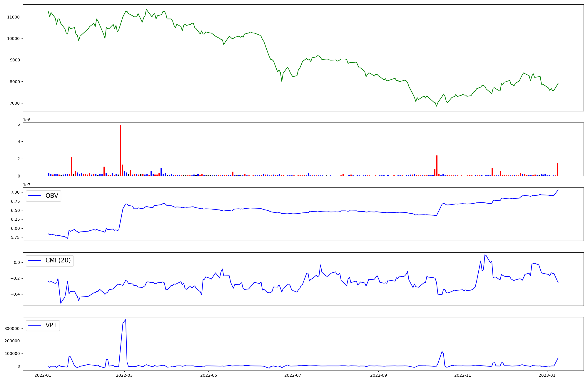Click the blue line sample in VPT legend

[x=35, y=325]
